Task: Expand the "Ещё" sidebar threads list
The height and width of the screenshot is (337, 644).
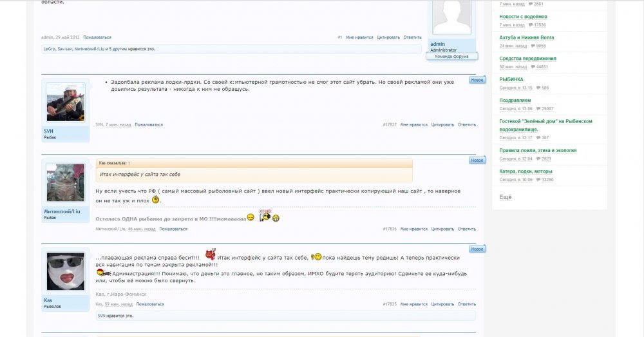Action: tap(505, 197)
